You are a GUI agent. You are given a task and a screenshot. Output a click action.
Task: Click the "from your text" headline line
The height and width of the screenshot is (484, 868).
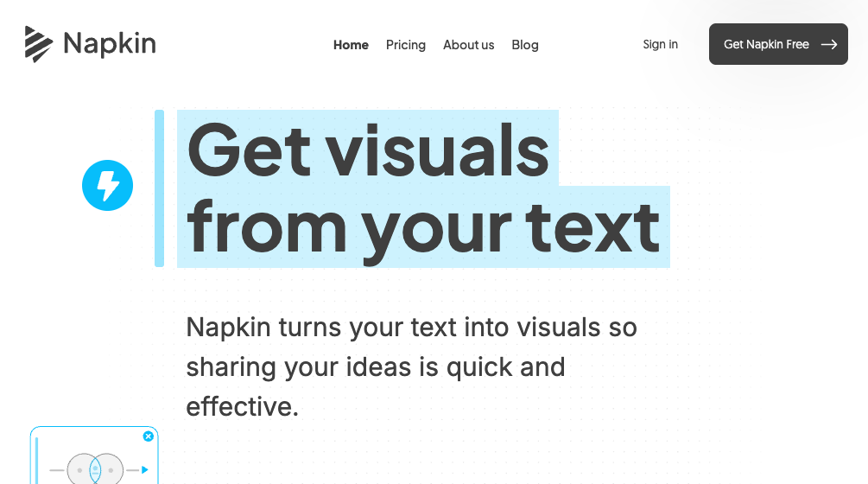(x=423, y=226)
